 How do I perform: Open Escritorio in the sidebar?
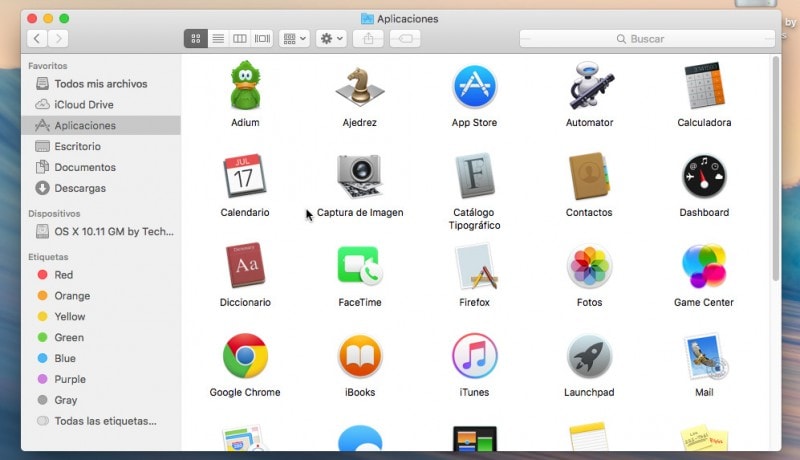tap(101, 146)
